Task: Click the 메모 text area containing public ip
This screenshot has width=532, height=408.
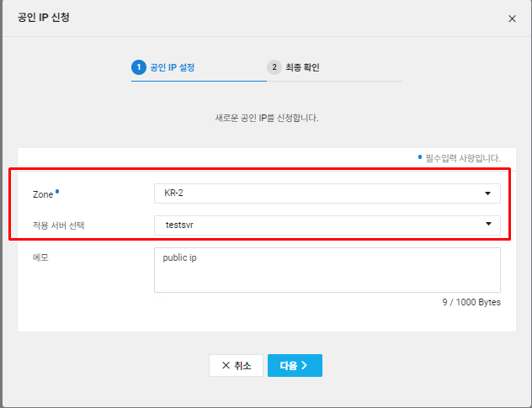Action: 327,270
